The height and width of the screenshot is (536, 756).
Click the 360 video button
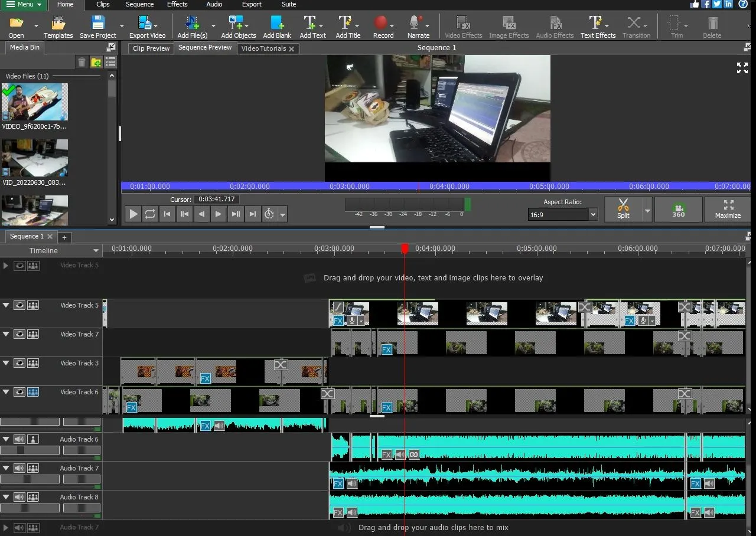coord(679,210)
